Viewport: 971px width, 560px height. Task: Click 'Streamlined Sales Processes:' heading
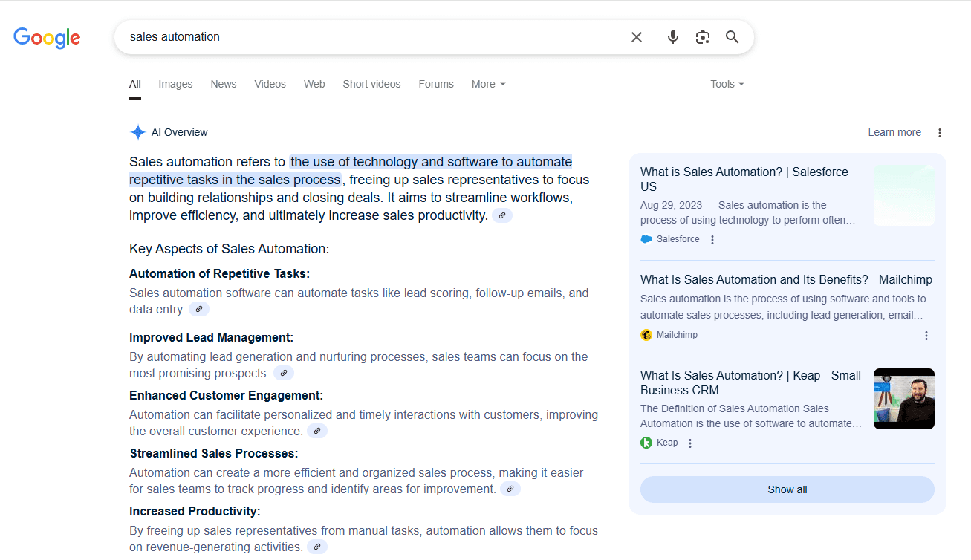tap(214, 453)
